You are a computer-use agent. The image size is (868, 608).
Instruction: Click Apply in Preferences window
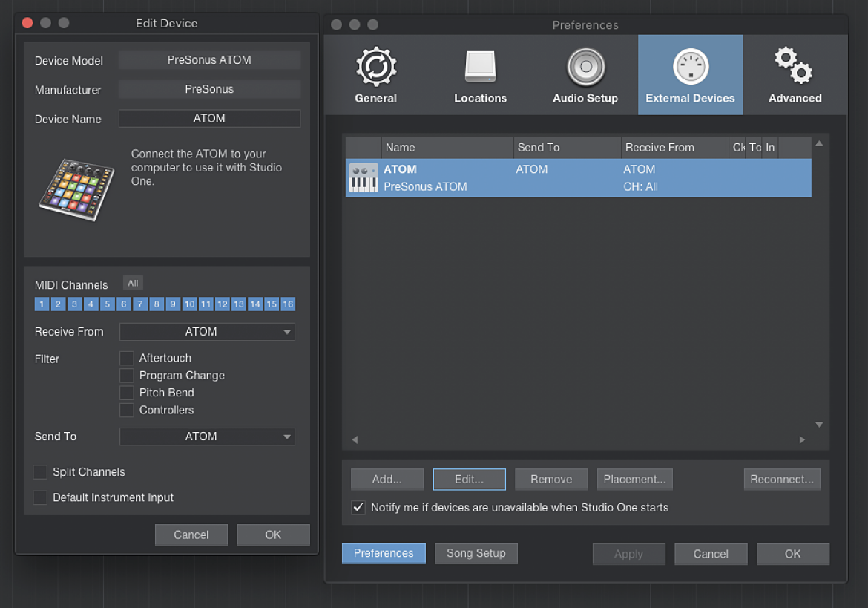[x=629, y=554]
